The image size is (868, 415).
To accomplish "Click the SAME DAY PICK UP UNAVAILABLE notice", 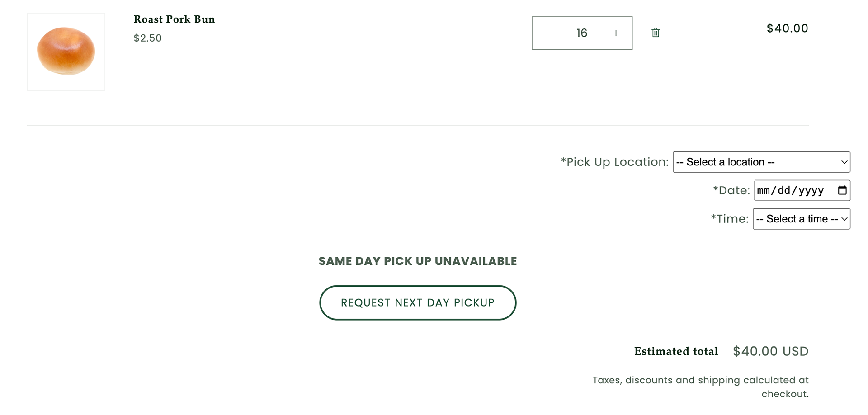I will 417,261.
